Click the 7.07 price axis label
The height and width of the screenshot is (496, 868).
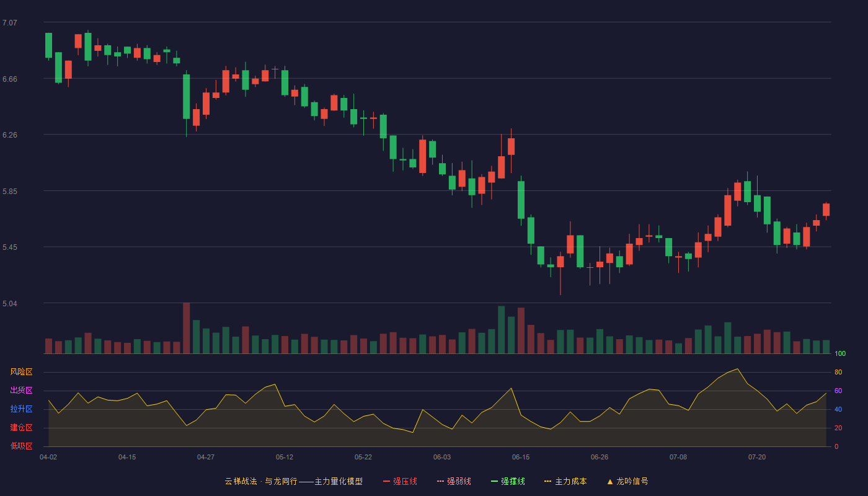click(10, 23)
